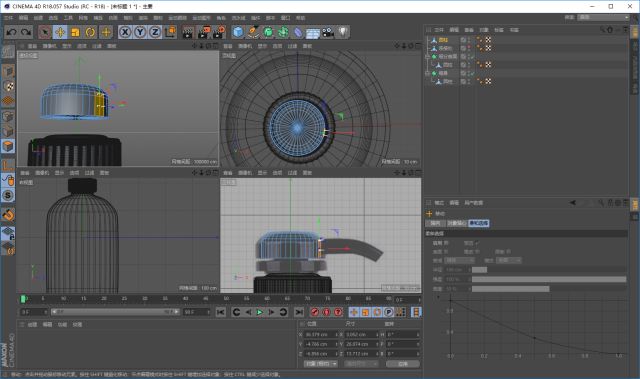Viewport: 640px width, 379px height.
Task: Click the Camera object icon
Action: [x=328, y=32]
